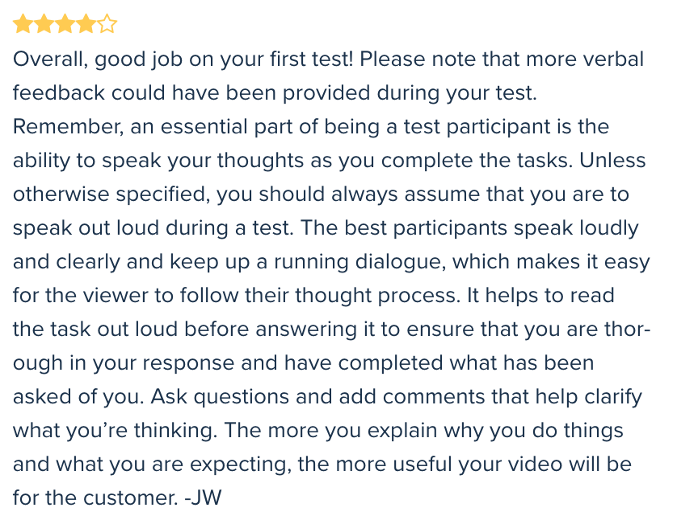This screenshot has width=678, height=524.
Task: Click the '-JW' reviewer signature
Action: (x=203, y=498)
